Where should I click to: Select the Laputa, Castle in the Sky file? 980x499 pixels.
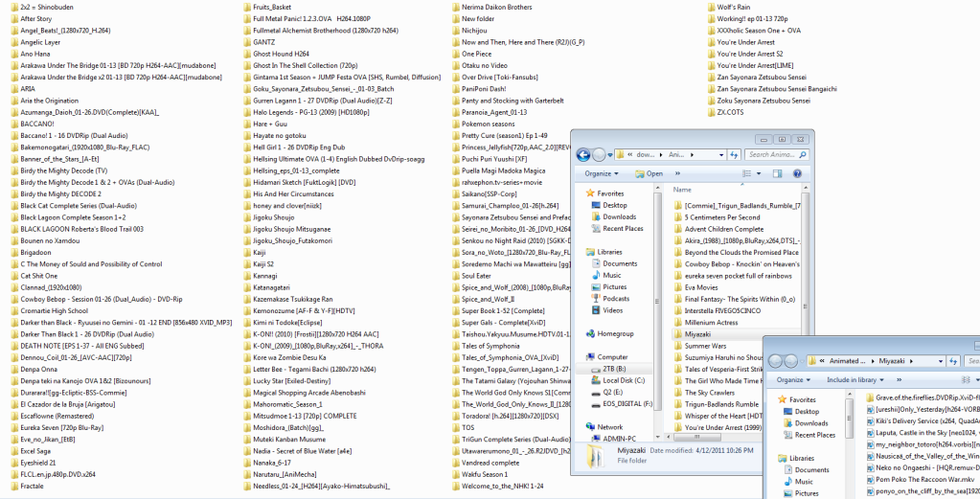[x=923, y=432]
